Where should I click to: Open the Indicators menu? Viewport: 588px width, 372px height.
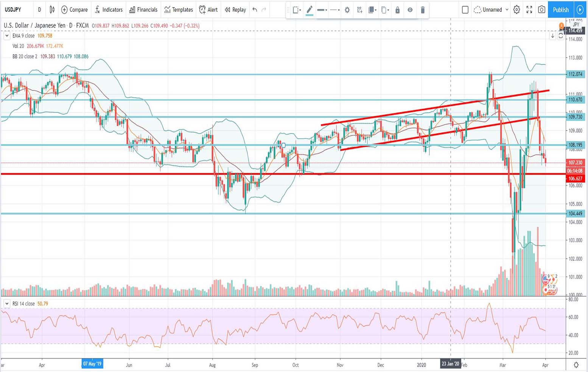(x=109, y=10)
